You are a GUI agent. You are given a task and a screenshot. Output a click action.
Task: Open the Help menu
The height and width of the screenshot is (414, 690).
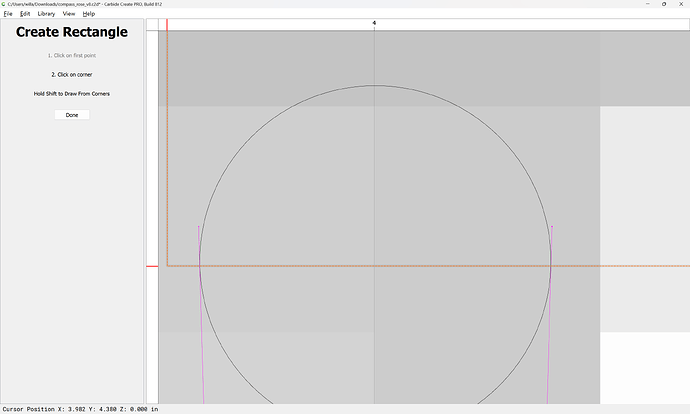click(89, 14)
